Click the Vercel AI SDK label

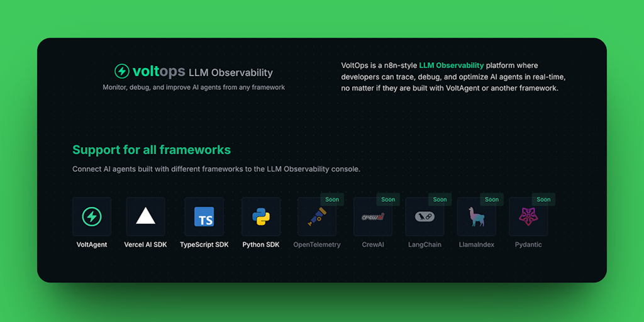[x=145, y=245]
